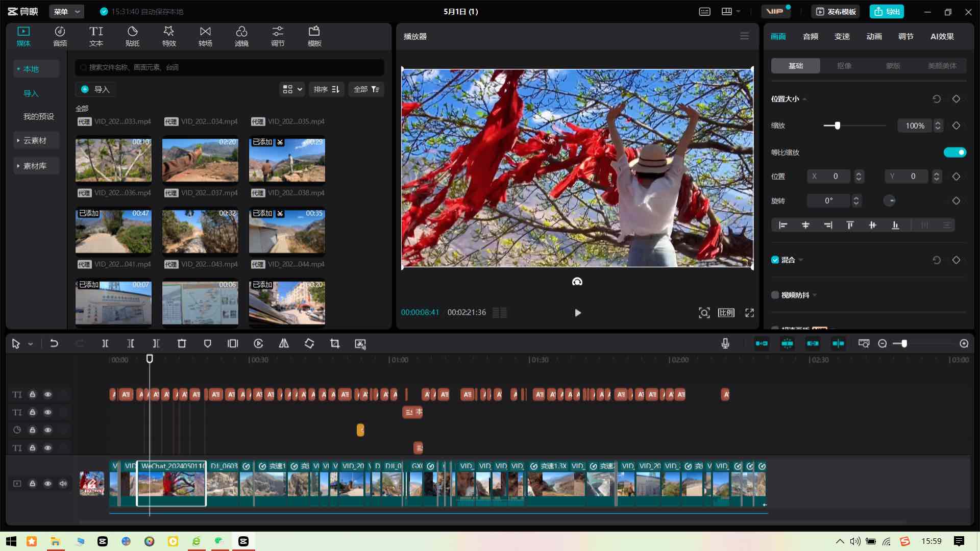Open the Stickers (贴纸) panel
Viewport: 980px width, 551px height.
point(132,36)
